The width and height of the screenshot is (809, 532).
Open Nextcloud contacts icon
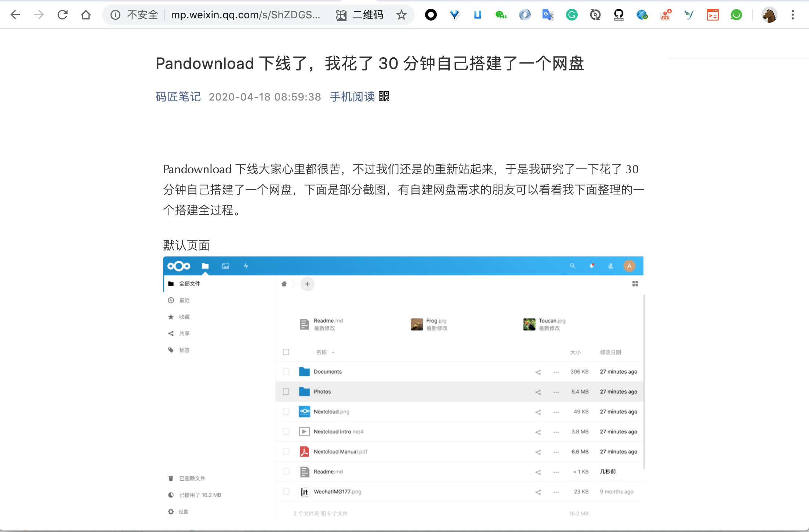[610, 266]
